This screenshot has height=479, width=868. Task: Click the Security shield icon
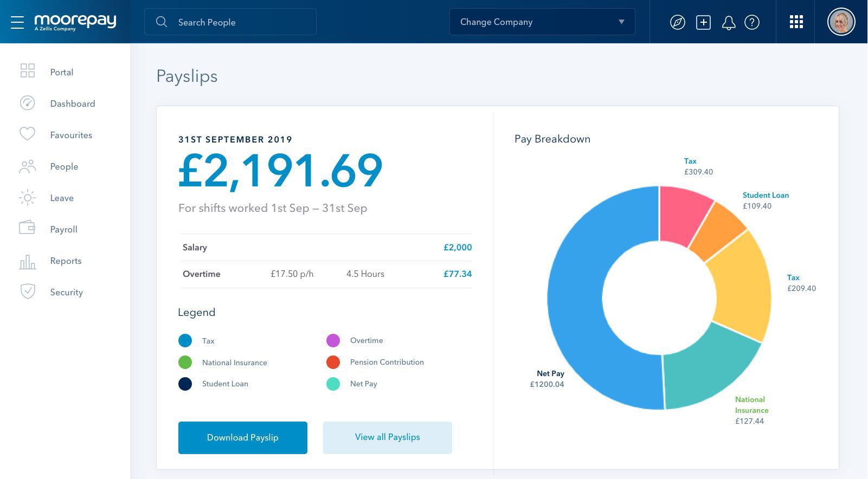point(27,292)
